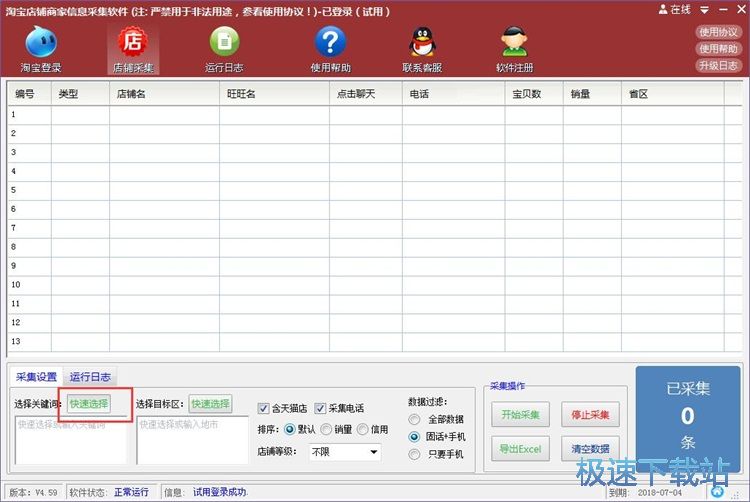Switch to the lower 运行日志 tab
Screen dimensions: 750x502
[x=90, y=377]
